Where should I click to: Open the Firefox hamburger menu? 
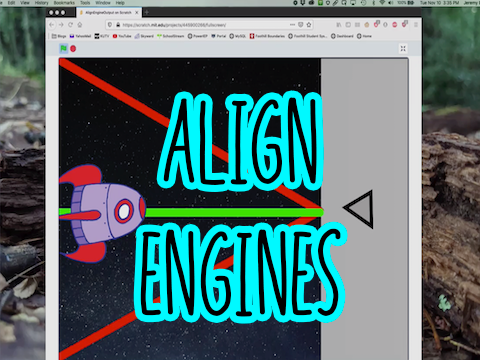pyautogui.click(x=416, y=25)
